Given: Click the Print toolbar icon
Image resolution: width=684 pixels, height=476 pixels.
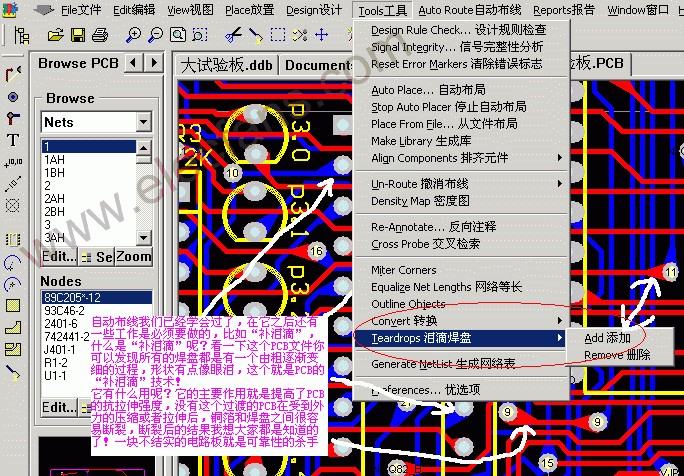Looking at the screenshot, I should [99, 35].
